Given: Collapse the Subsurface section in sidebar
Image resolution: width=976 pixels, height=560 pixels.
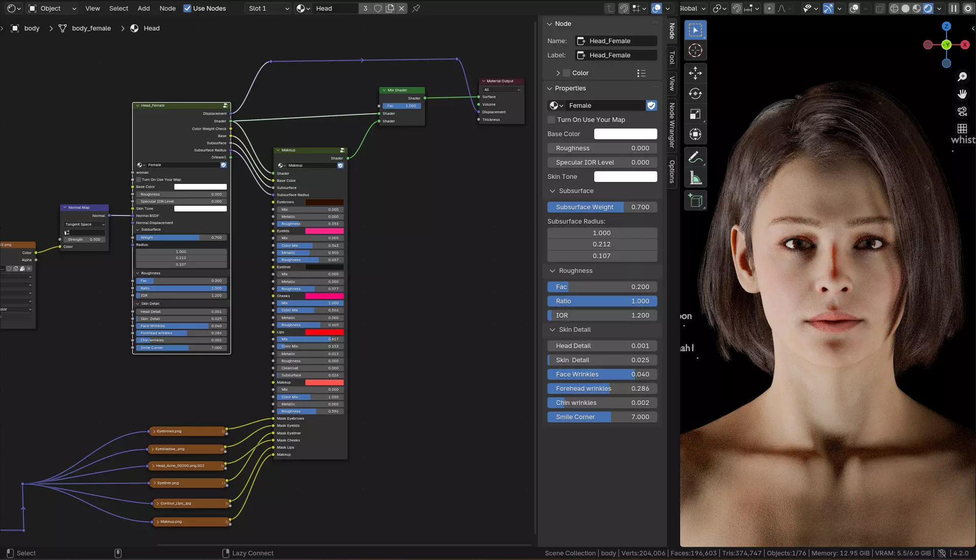Looking at the screenshot, I should pyautogui.click(x=553, y=191).
